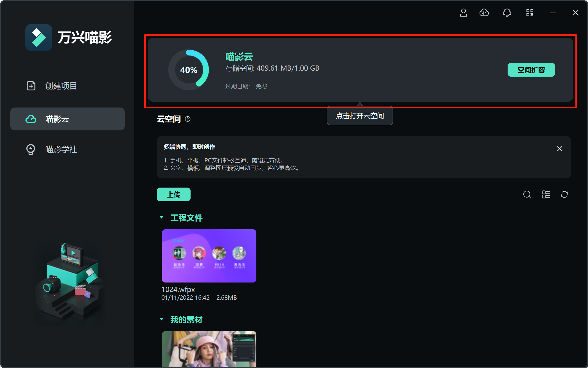
Task: Collapse the 工程文件 section
Action: (x=161, y=218)
